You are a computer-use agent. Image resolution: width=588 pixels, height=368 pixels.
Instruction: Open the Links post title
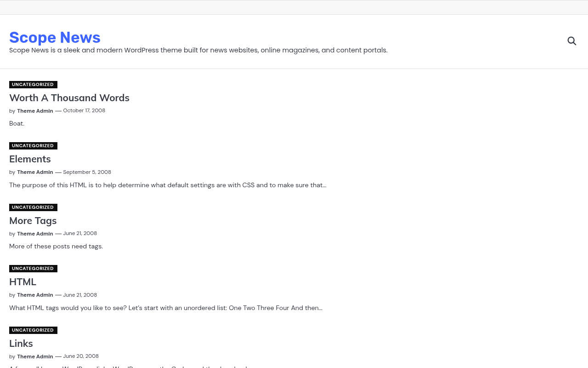tap(21, 344)
